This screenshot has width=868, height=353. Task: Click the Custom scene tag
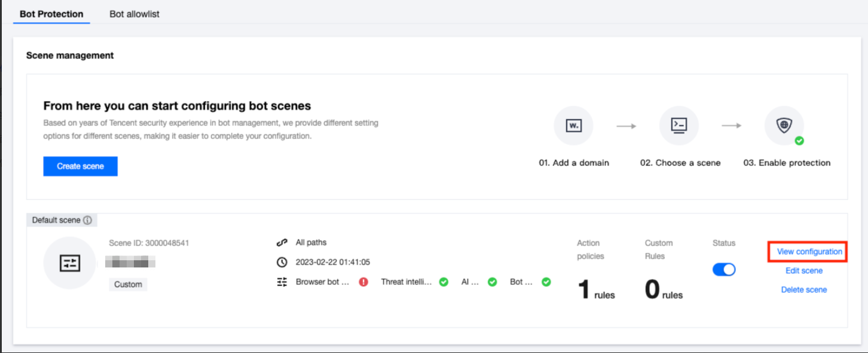point(128,284)
